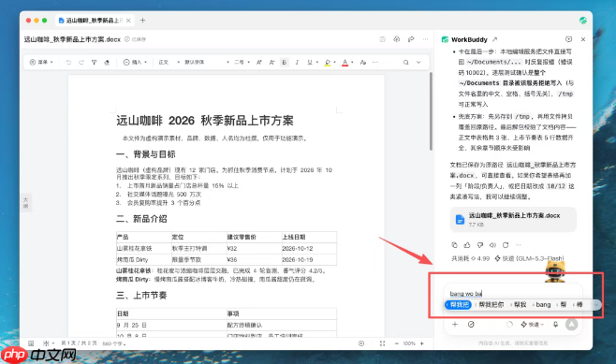Open the 菜单 dropdown in the toolbar
The height and width of the screenshot is (364, 616).
(x=41, y=62)
